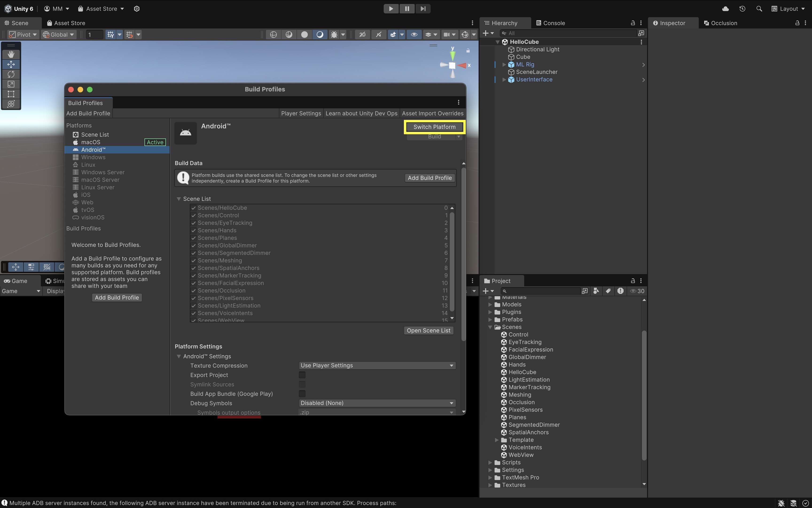Select the Rotate tool in Scene toolbar
Viewport: 812px width, 508px height.
click(x=11, y=74)
